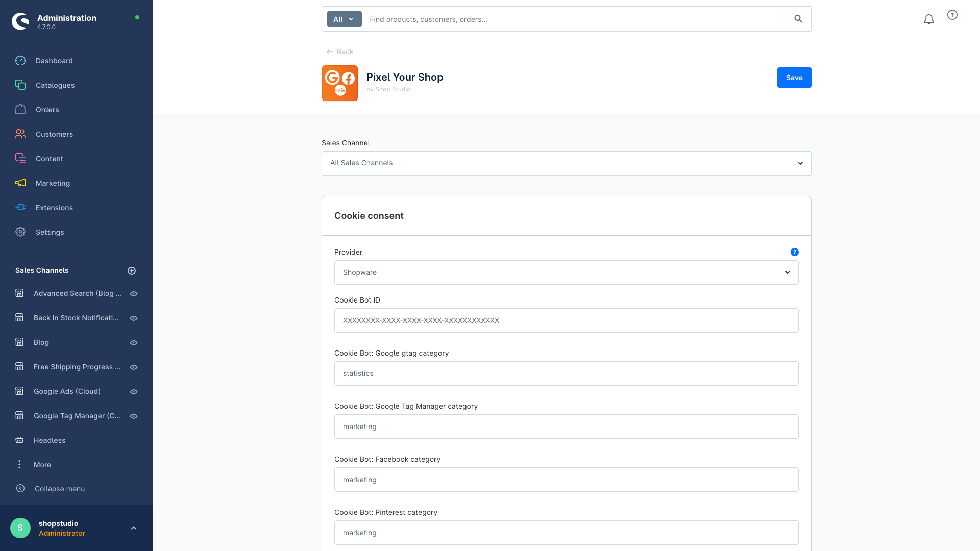
Task: Click the Cookie consent card title
Action: pos(369,216)
